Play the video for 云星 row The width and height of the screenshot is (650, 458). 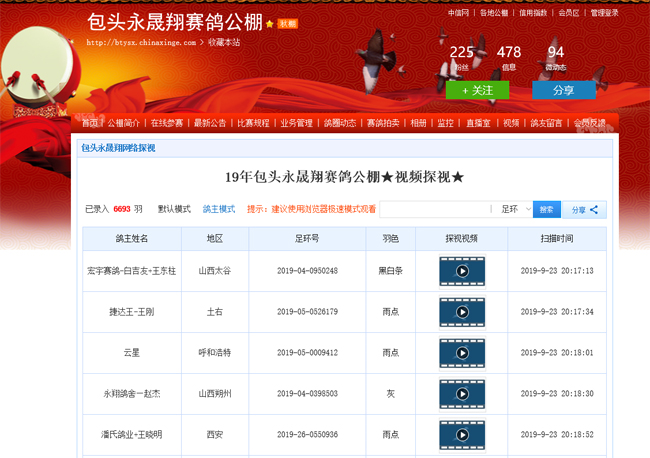tap(462, 353)
